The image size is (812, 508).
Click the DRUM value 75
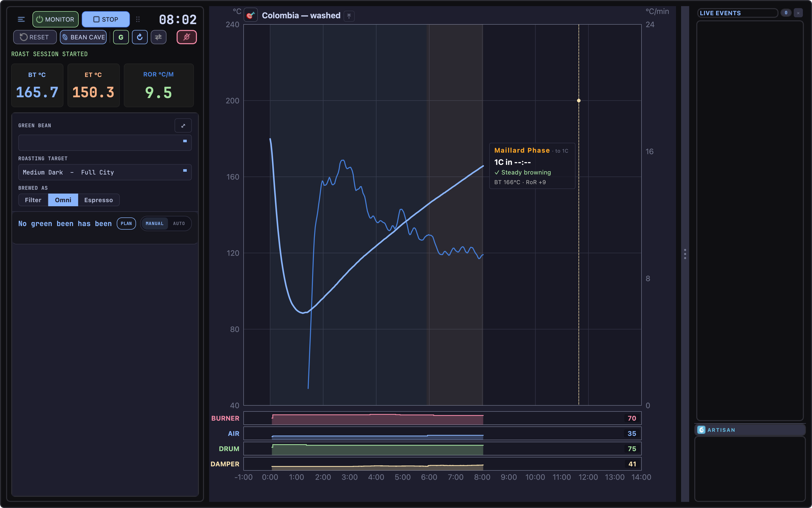[632, 449]
